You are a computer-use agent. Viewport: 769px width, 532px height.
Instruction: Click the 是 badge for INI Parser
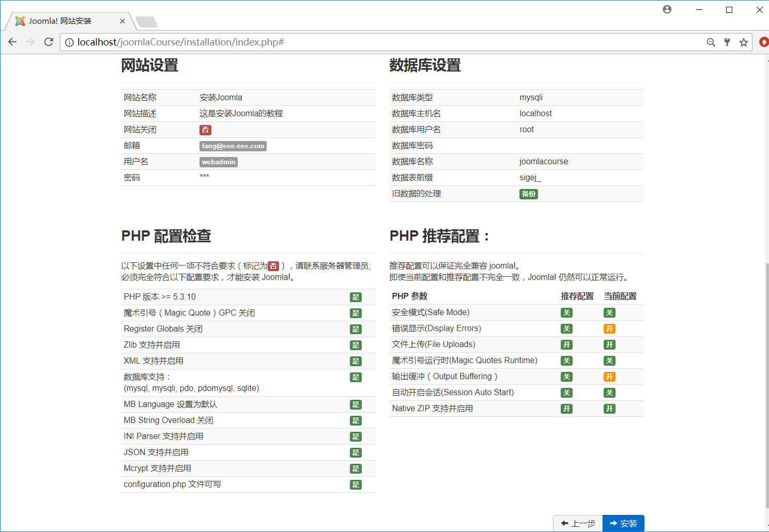coord(356,437)
